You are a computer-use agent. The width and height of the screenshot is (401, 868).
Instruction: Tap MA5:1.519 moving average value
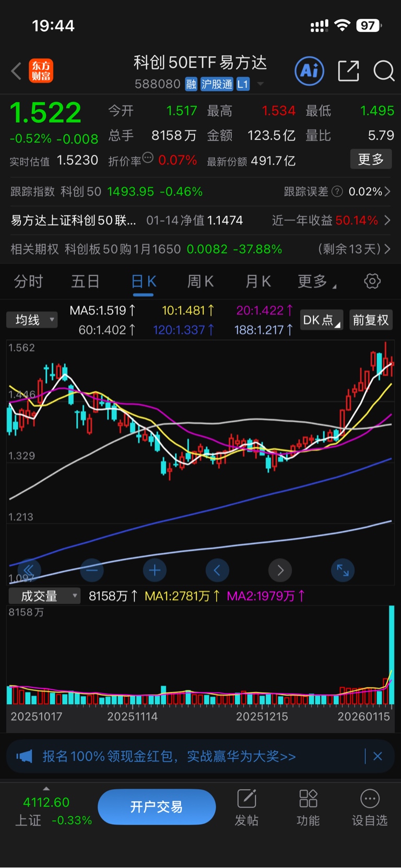point(103,311)
